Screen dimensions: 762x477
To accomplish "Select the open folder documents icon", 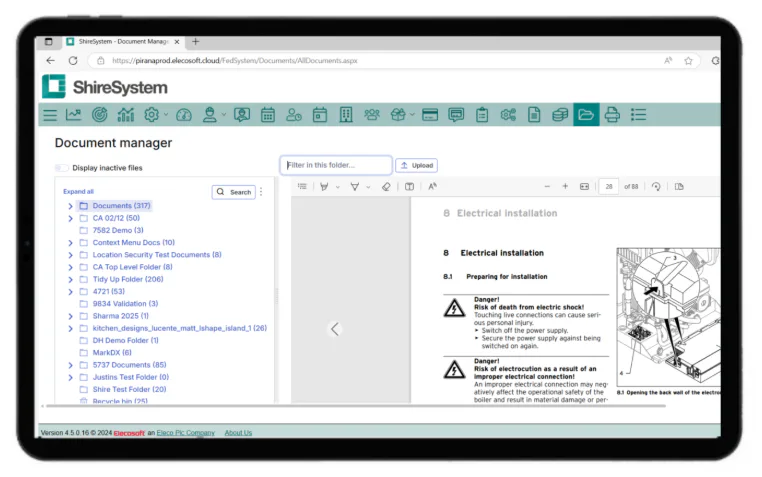I will [586, 115].
